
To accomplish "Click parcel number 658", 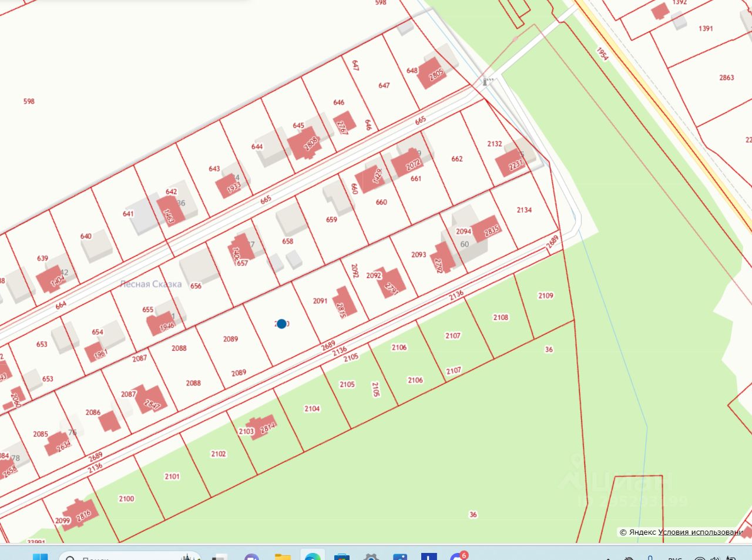I will coord(287,241).
